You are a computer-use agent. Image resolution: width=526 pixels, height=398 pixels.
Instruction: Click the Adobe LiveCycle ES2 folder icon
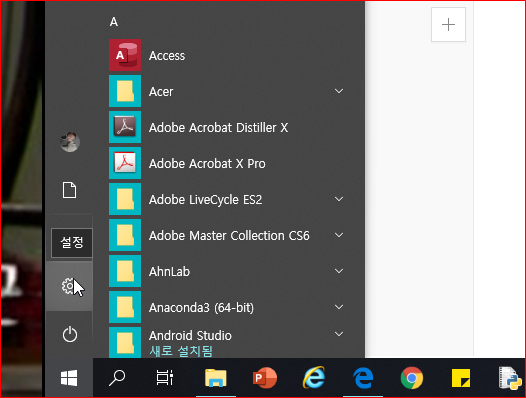click(125, 199)
